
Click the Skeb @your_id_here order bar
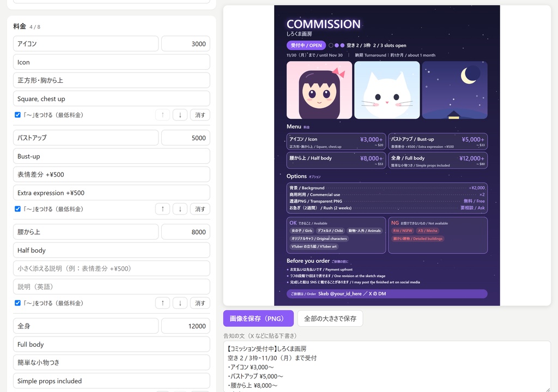pyautogui.click(x=387, y=293)
